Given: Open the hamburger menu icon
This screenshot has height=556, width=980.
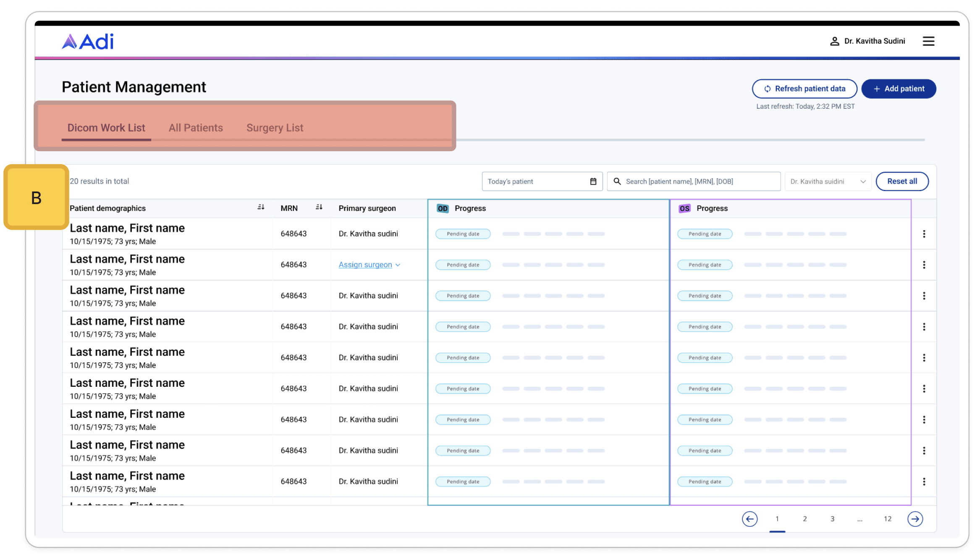Looking at the screenshot, I should 928,41.
